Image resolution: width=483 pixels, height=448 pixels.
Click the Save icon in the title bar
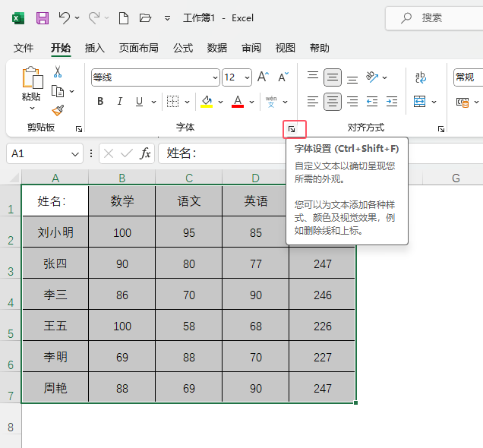pyautogui.click(x=43, y=18)
